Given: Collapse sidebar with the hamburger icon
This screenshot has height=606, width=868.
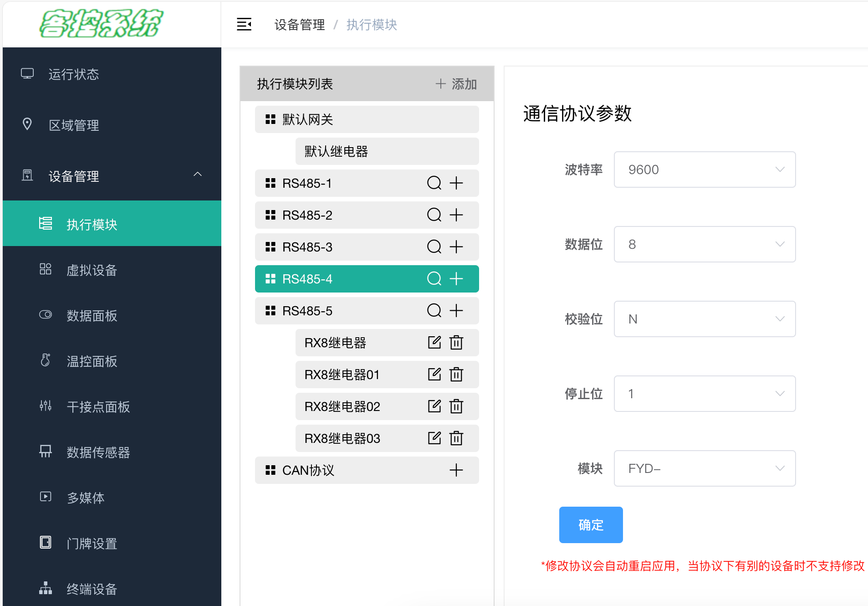Looking at the screenshot, I should (x=244, y=24).
